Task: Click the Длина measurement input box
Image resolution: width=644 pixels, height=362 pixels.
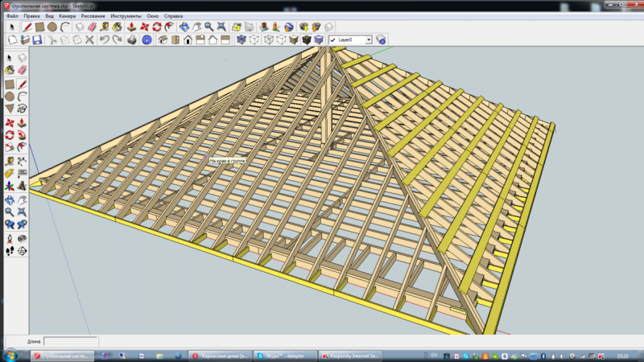Action: [70, 341]
